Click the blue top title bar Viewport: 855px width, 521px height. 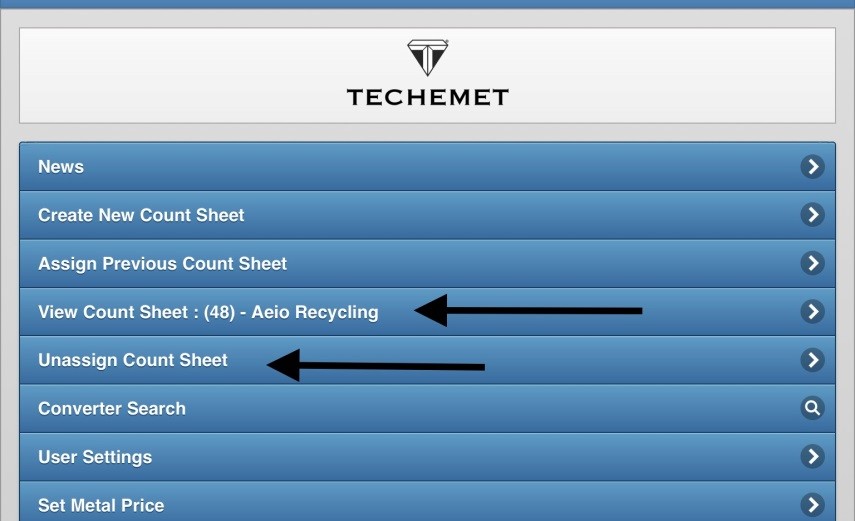(x=427, y=4)
